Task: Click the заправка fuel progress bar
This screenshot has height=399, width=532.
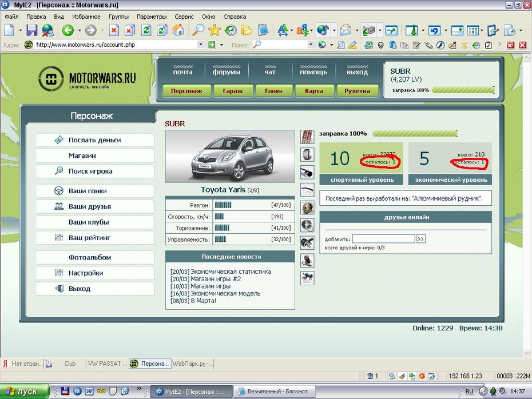Action: point(415,134)
